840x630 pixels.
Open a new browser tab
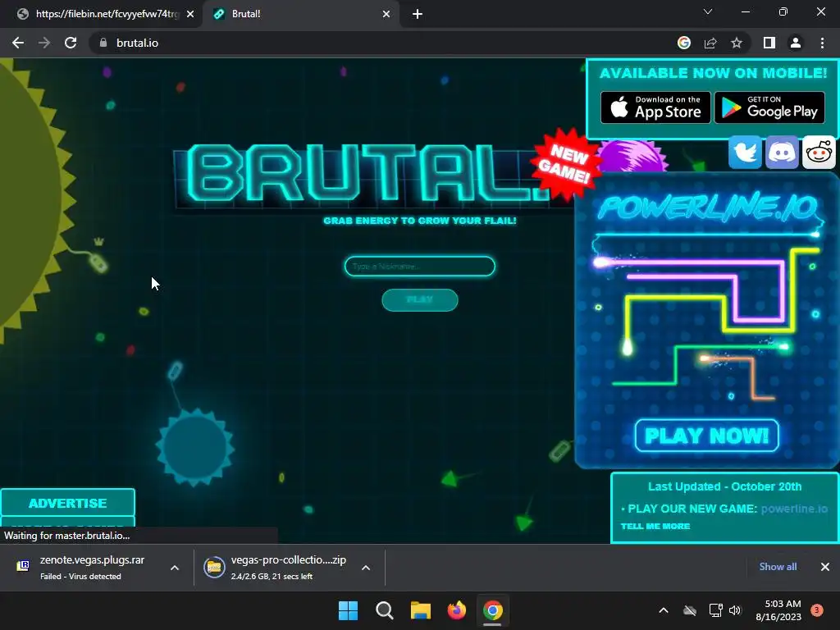tap(418, 14)
